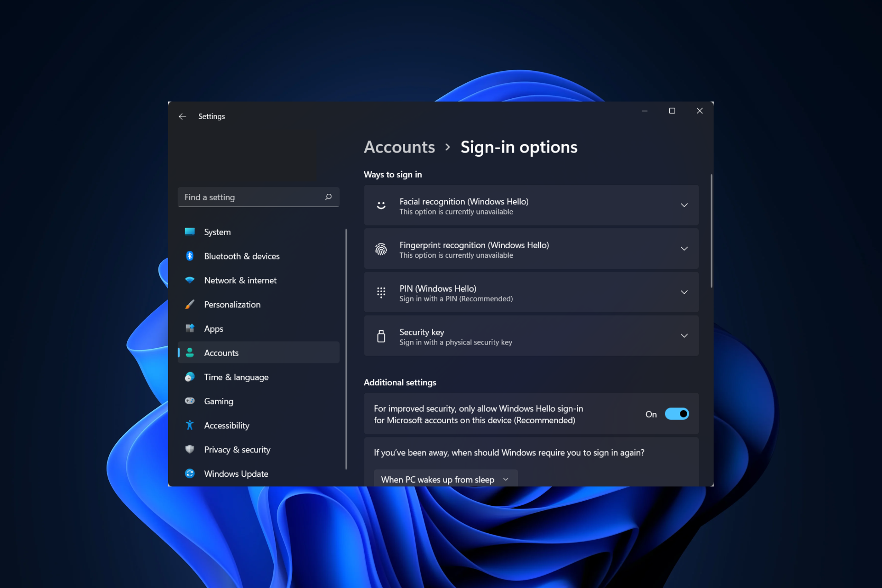Open Windows Update settings
This screenshot has width=882, height=588.
236,473
